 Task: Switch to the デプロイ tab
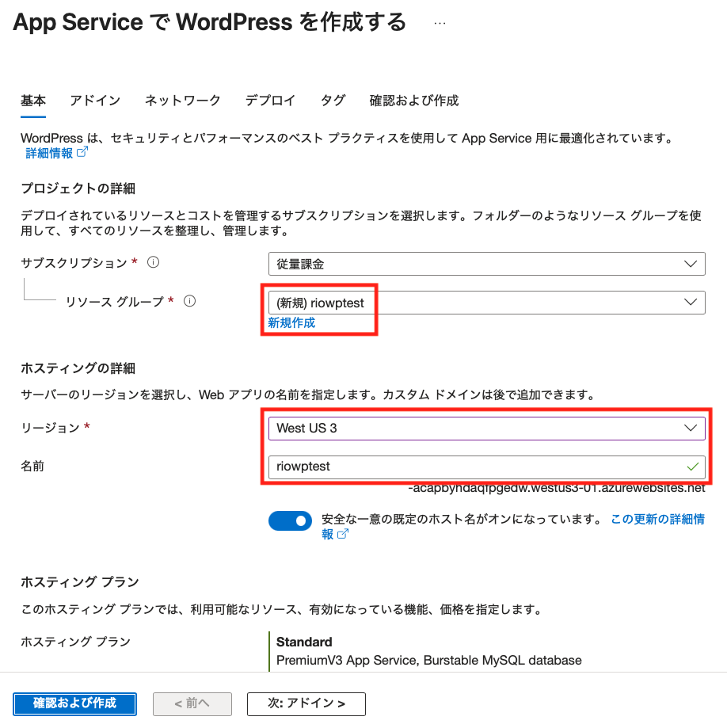270,101
